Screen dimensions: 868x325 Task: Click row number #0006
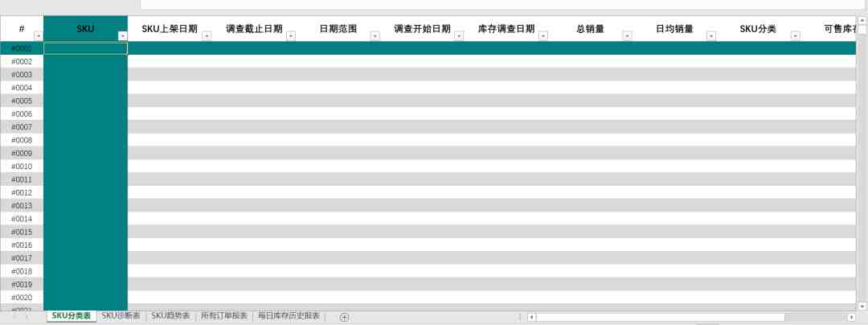tap(22, 114)
